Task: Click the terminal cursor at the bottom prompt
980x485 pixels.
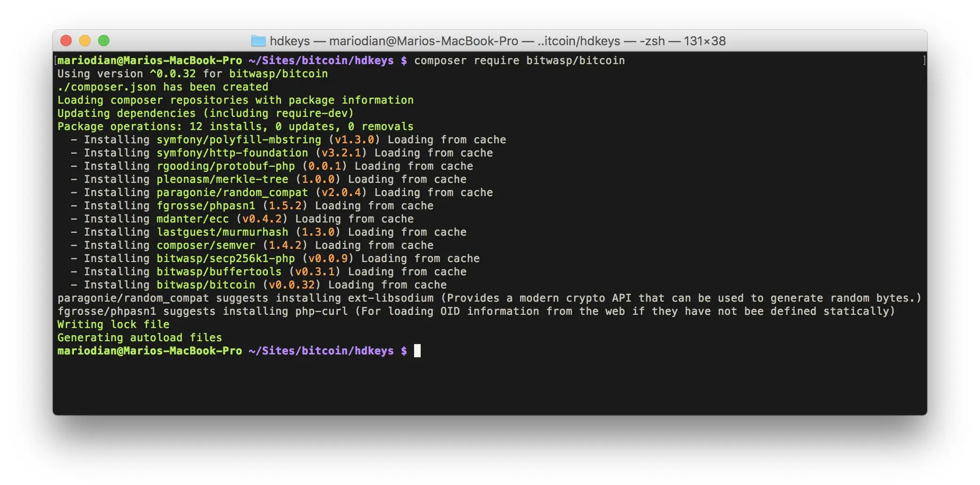Action: [417, 351]
